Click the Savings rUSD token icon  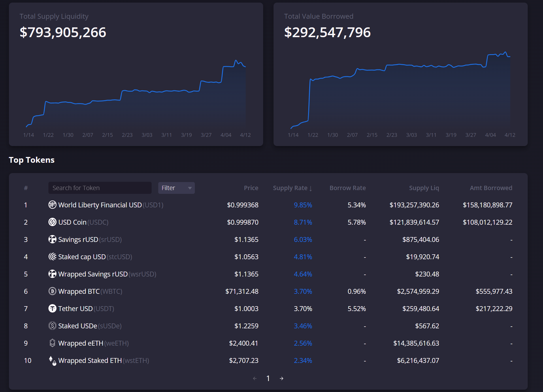pos(52,239)
